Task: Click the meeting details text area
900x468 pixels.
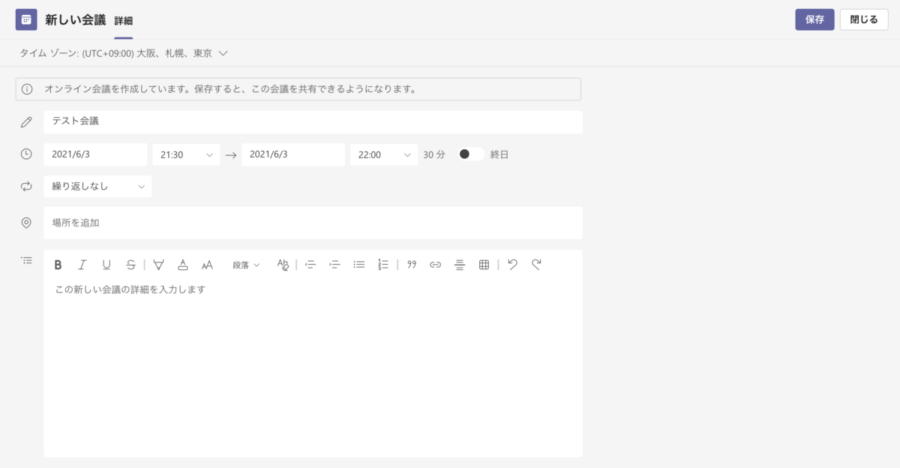Action: tap(313, 368)
